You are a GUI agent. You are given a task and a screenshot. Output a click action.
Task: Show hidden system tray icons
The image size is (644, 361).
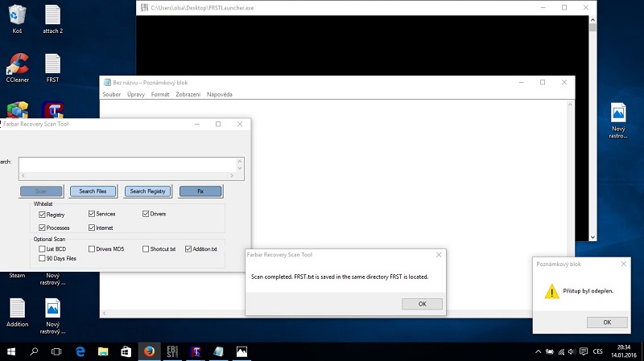[x=538, y=351]
